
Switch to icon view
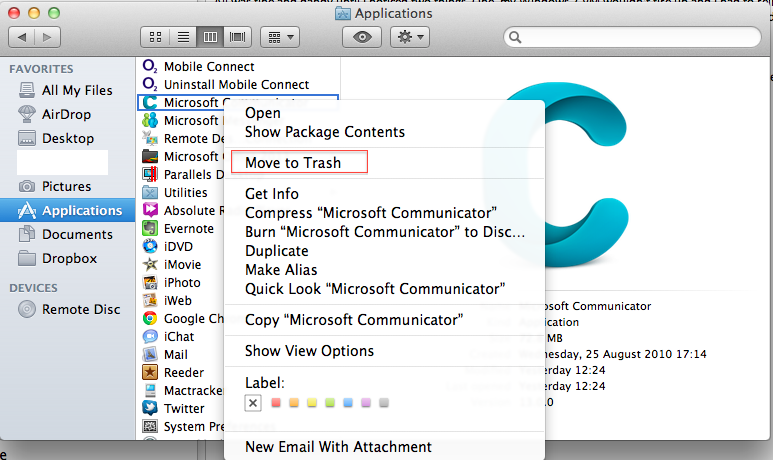[x=155, y=37]
